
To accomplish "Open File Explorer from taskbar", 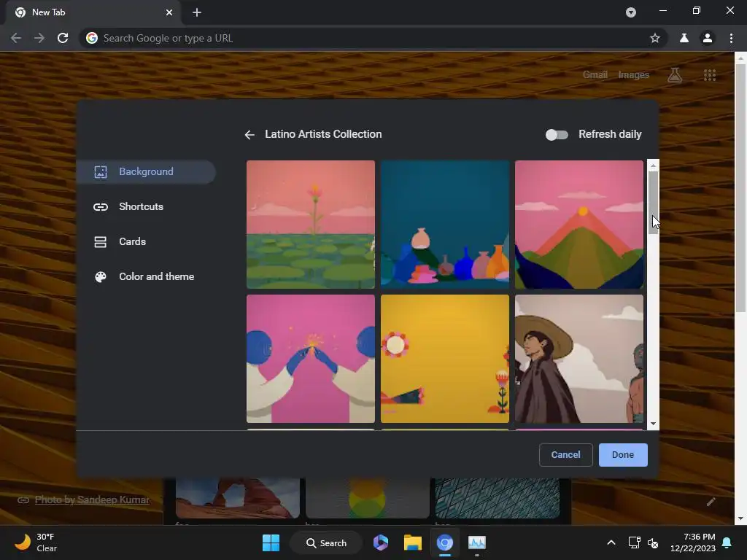I will [x=413, y=542].
